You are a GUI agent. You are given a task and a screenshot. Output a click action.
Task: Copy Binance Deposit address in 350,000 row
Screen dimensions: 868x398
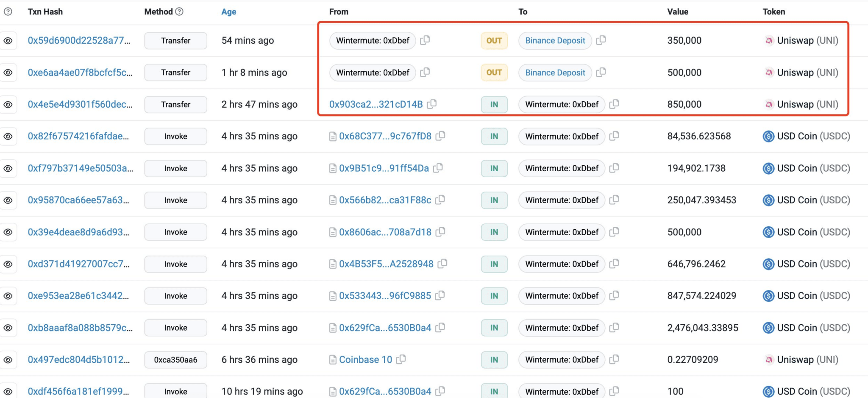point(601,40)
